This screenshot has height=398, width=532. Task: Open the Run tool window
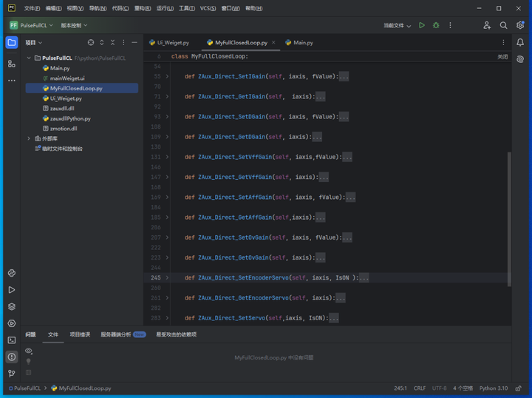click(12, 290)
